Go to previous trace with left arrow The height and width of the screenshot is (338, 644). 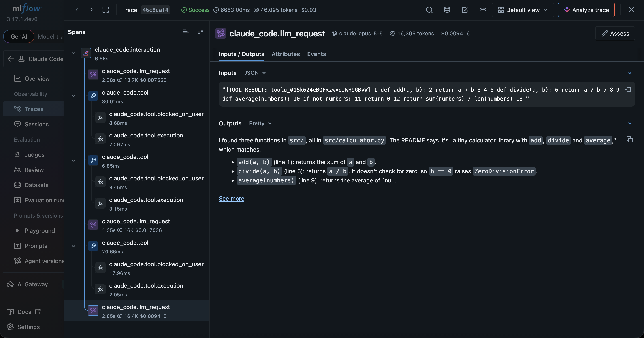pos(77,10)
